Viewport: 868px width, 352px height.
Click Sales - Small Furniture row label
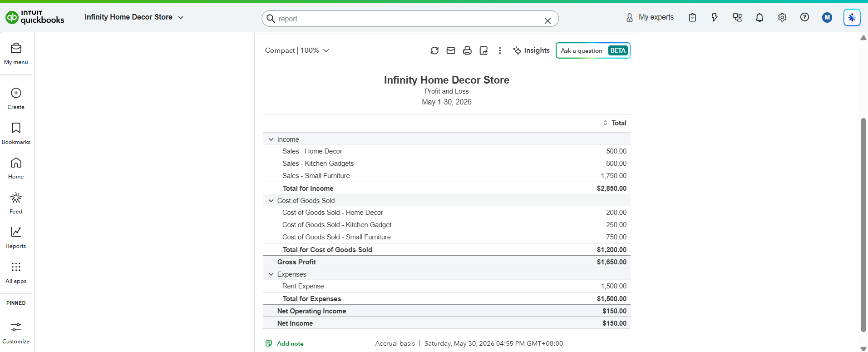[x=316, y=176]
